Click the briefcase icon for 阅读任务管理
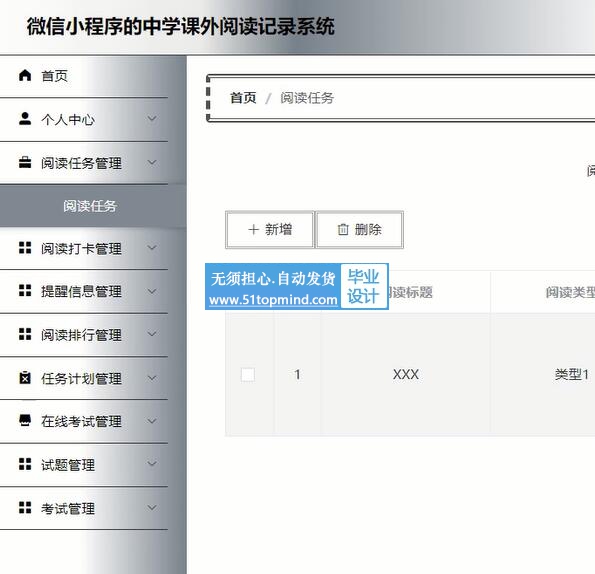This screenshot has width=595, height=574. [x=25, y=162]
